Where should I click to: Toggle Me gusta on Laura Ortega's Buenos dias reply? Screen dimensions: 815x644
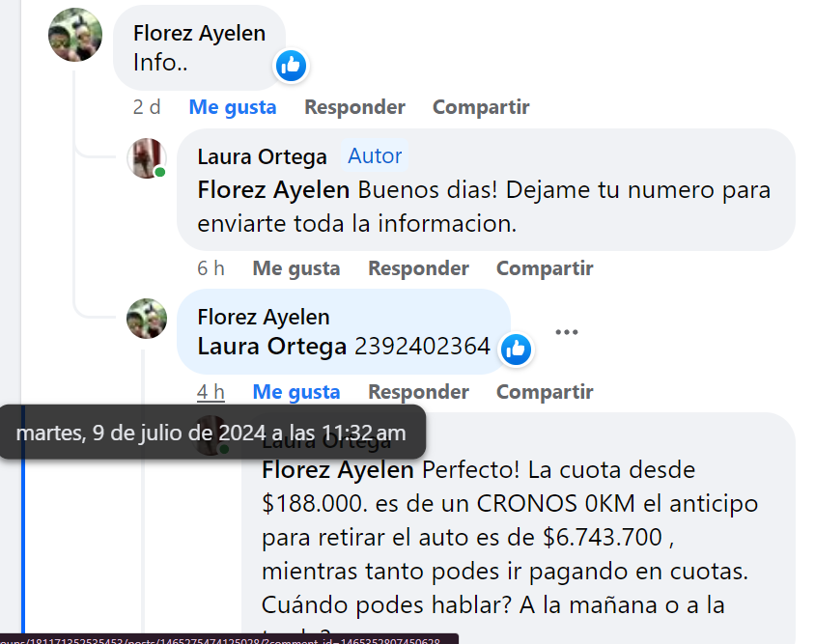[296, 268]
